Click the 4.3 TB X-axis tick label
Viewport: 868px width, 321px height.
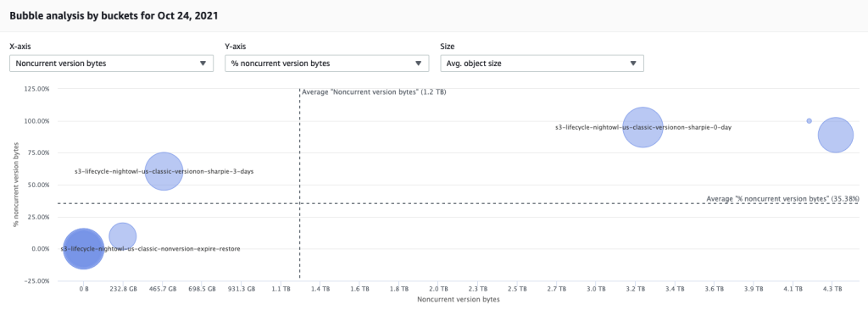point(833,290)
